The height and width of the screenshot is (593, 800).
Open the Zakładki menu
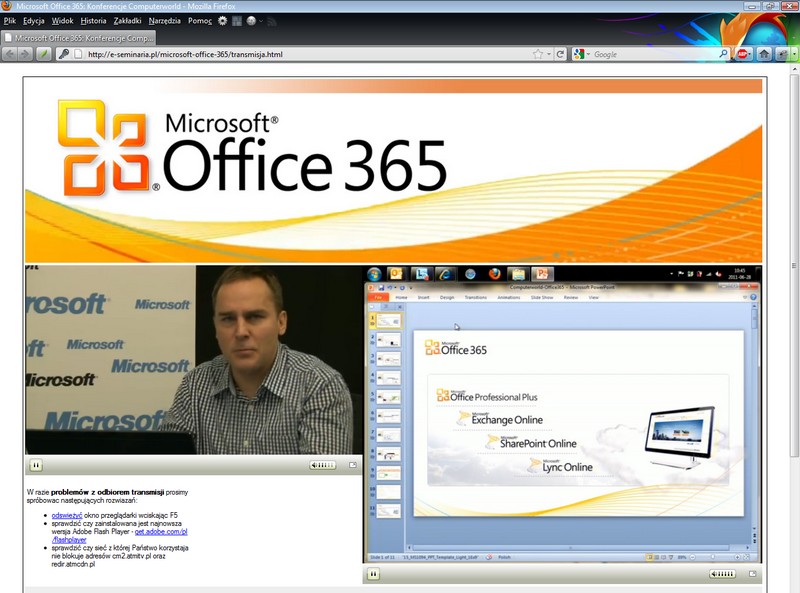[x=127, y=20]
